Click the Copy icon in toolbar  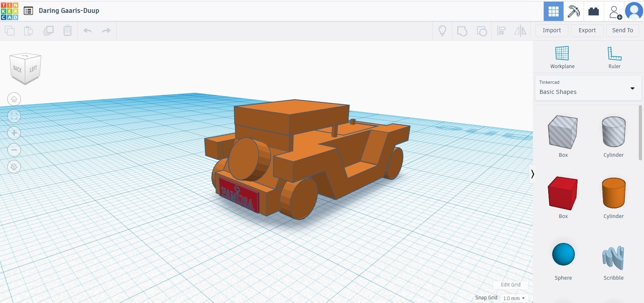tap(10, 31)
